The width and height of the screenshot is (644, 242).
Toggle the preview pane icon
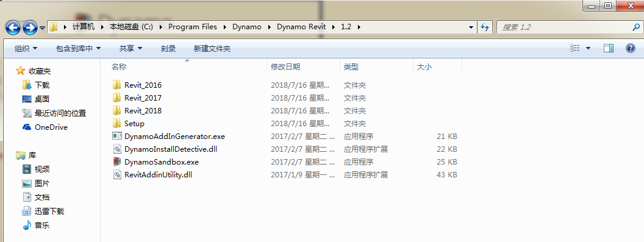pos(608,48)
